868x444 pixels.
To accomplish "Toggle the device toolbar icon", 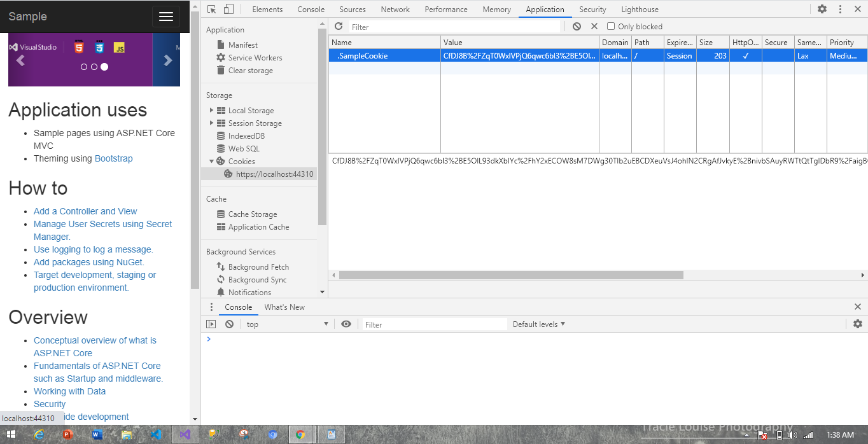I will [228, 9].
